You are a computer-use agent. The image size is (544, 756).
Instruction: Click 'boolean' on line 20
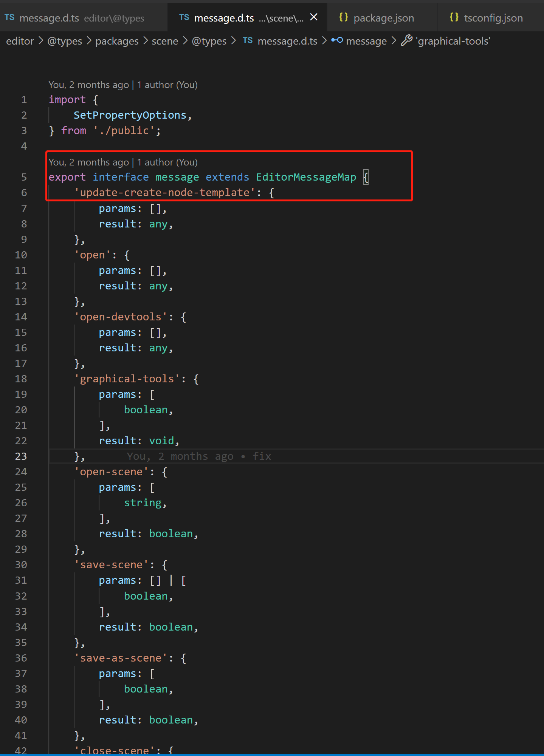(146, 410)
